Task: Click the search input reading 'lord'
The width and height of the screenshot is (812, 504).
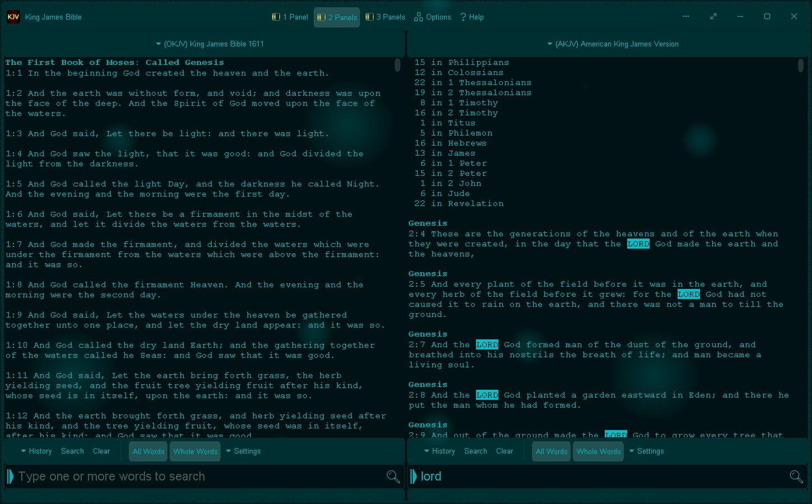Action: tap(504, 477)
